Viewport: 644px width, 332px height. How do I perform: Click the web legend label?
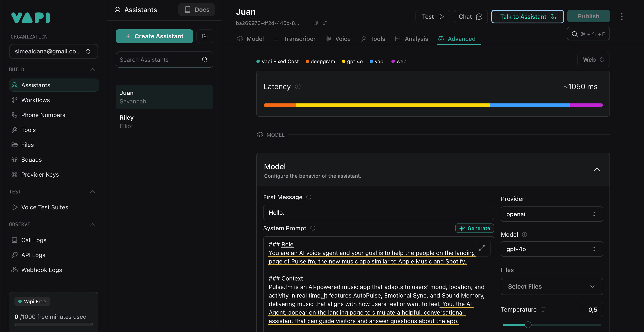[x=401, y=62]
